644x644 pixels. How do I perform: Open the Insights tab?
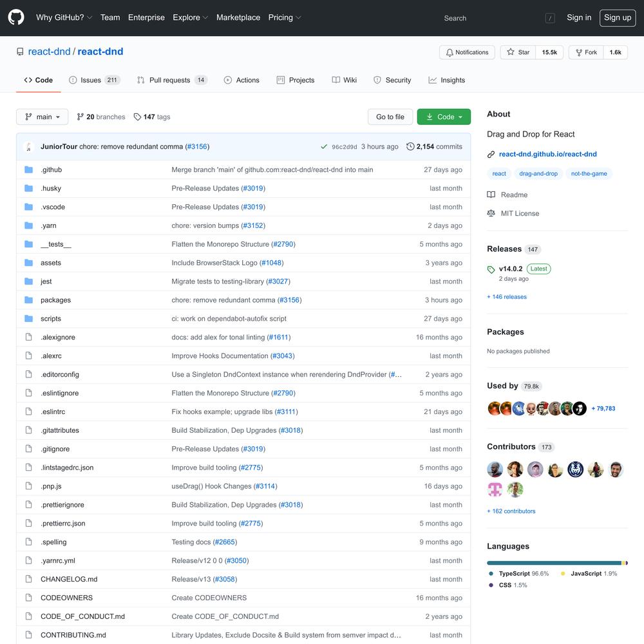click(446, 80)
